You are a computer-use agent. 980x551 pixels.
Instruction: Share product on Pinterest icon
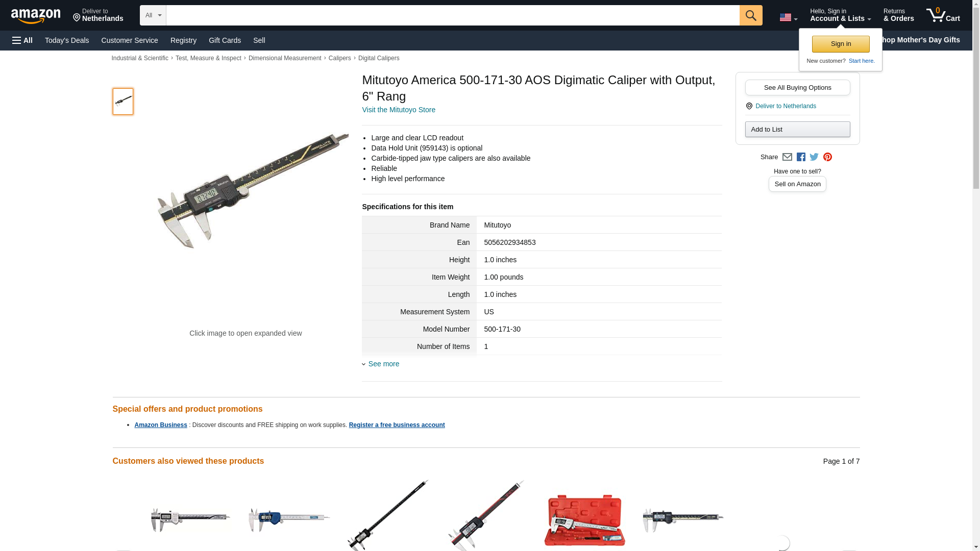(827, 157)
